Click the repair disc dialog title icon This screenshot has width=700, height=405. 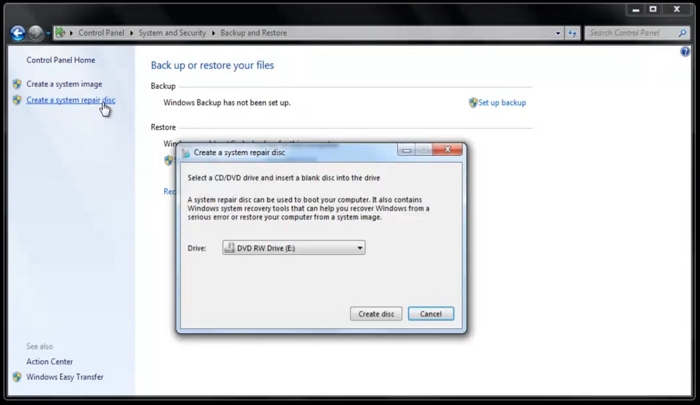[186, 153]
